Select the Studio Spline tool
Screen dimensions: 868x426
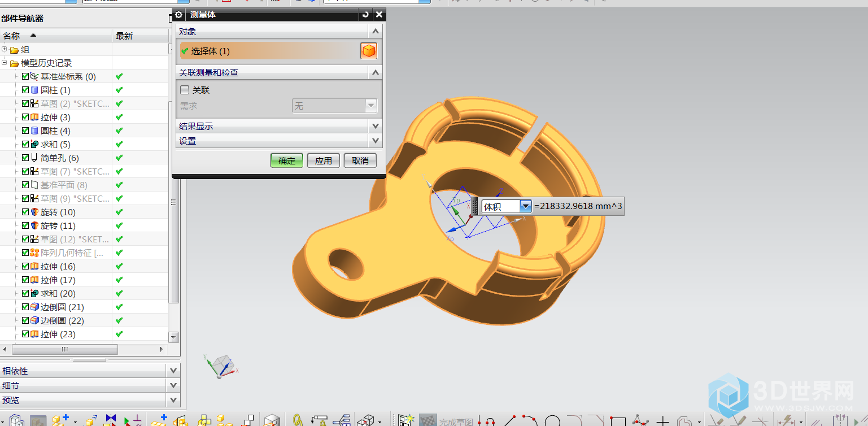640,421
